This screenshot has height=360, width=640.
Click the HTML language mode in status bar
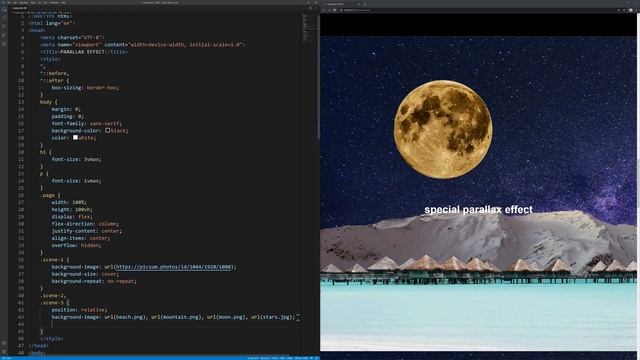click(x=289, y=358)
